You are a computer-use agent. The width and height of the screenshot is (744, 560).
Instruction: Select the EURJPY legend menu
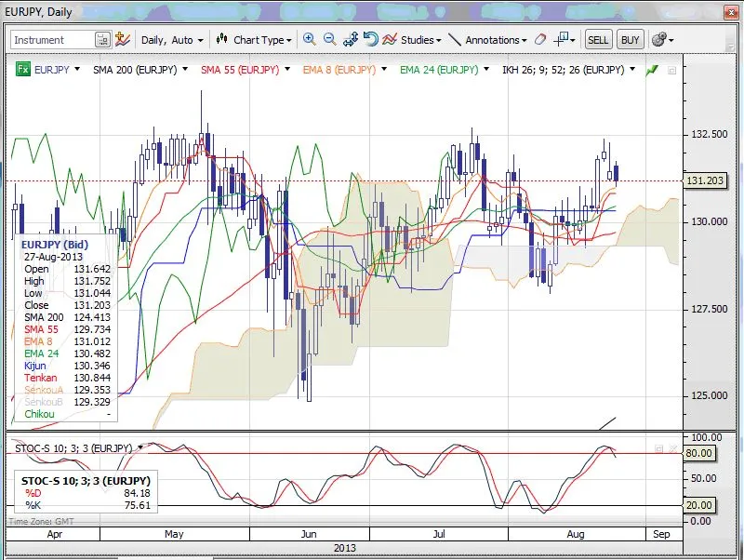tap(56, 69)
